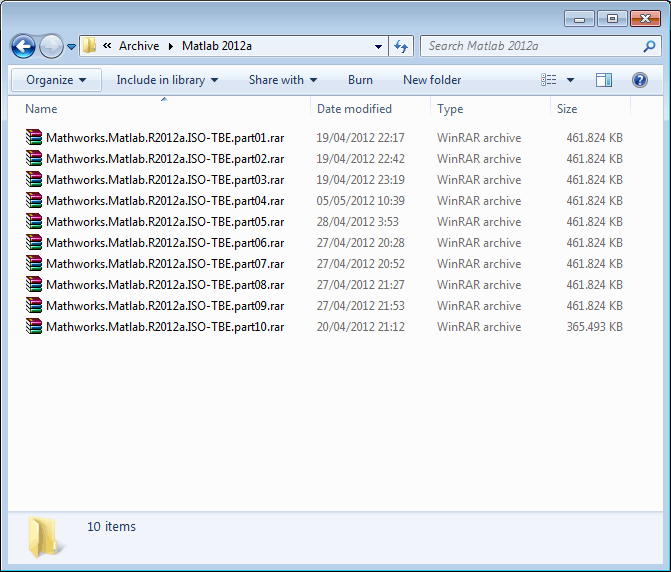Click the WinRAR icon of part01.rar

[x=34, y=137]
